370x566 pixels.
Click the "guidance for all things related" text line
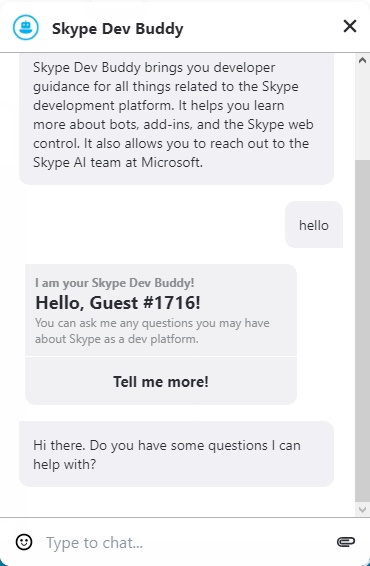click(166, 87)
